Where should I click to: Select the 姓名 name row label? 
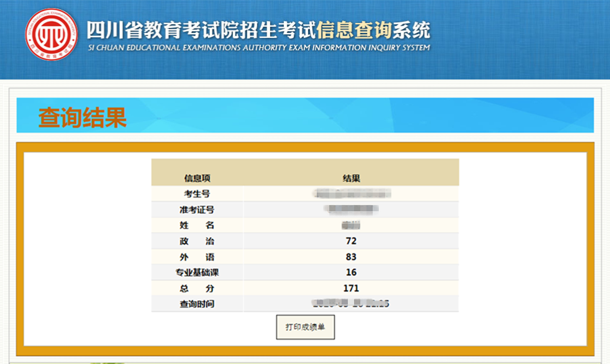pos(198,225)
